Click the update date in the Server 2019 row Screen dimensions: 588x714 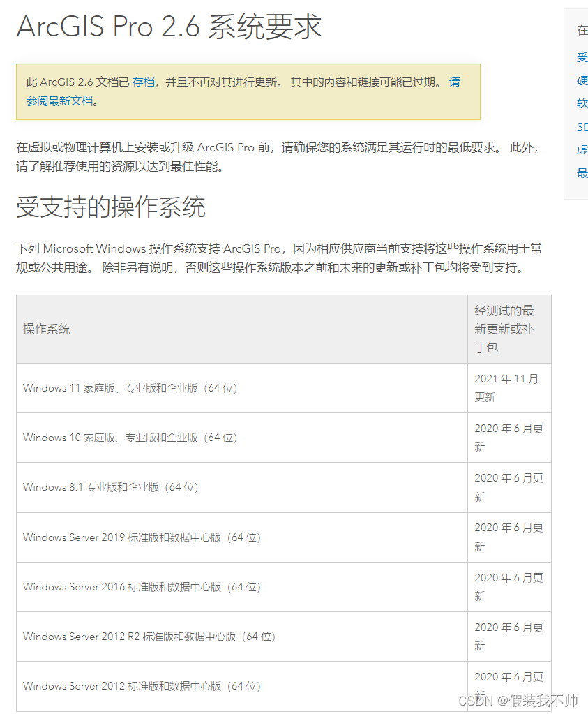pyautogui.click(x=508, y=537)
